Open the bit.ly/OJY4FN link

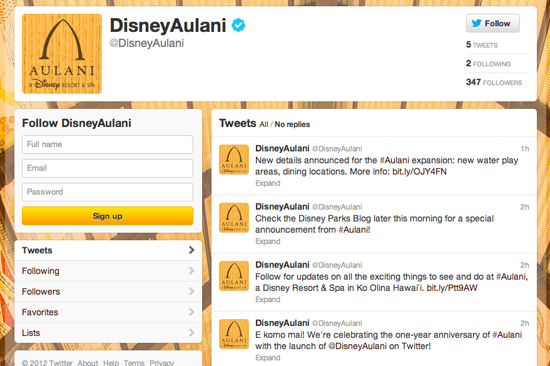(x=419, y=172)
